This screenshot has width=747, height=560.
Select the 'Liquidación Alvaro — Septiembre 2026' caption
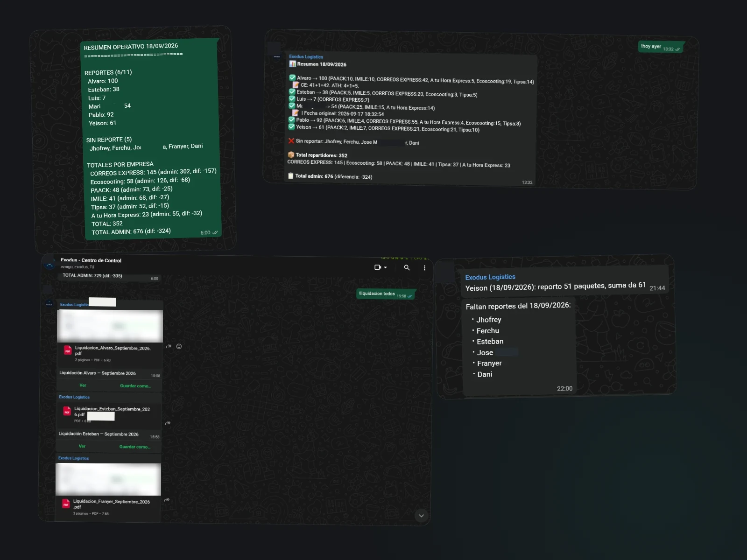pyautogui.click(x=98, y=373)
